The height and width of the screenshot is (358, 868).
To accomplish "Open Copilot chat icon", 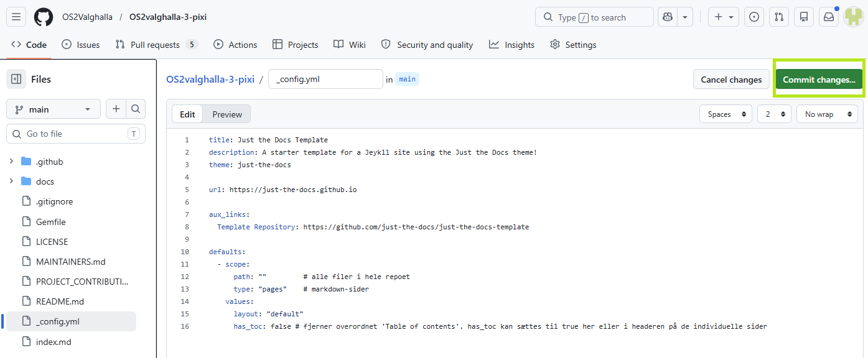I will 668,17.
